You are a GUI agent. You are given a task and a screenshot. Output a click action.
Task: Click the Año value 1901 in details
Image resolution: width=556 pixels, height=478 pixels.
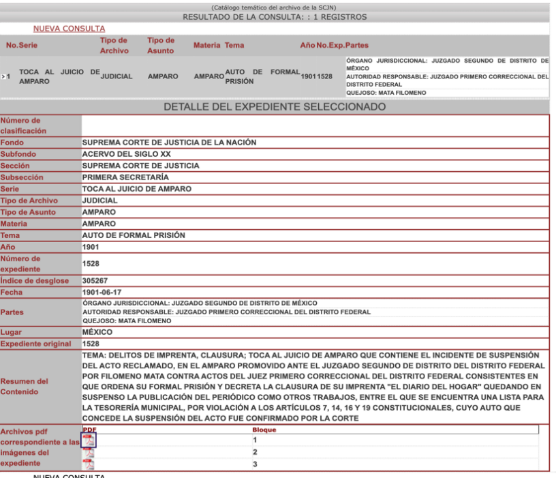click(90, 247)
